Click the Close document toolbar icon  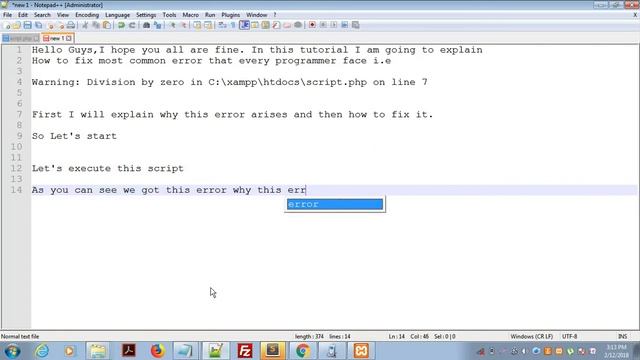pyautogui.click(x=50, y=25)
